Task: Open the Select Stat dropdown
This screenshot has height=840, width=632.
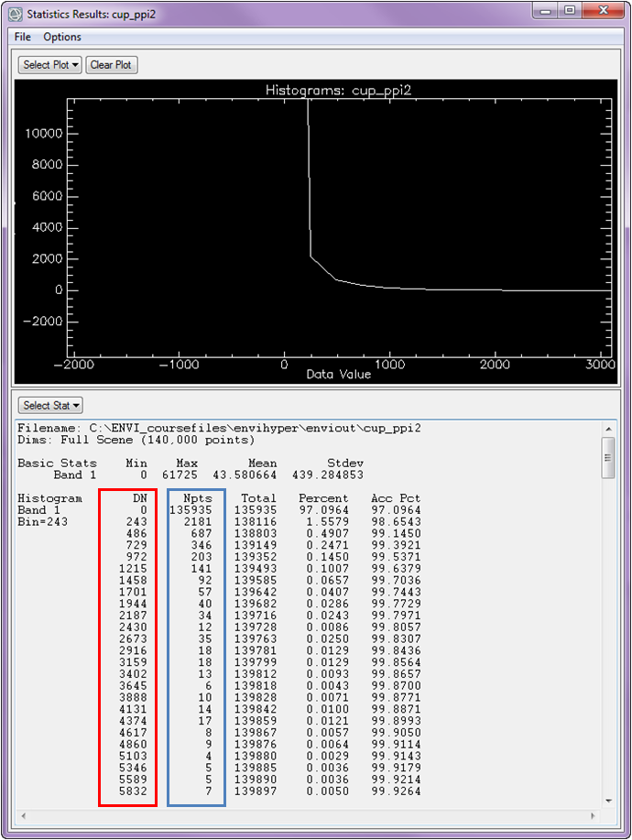Action: pos(50,405)
